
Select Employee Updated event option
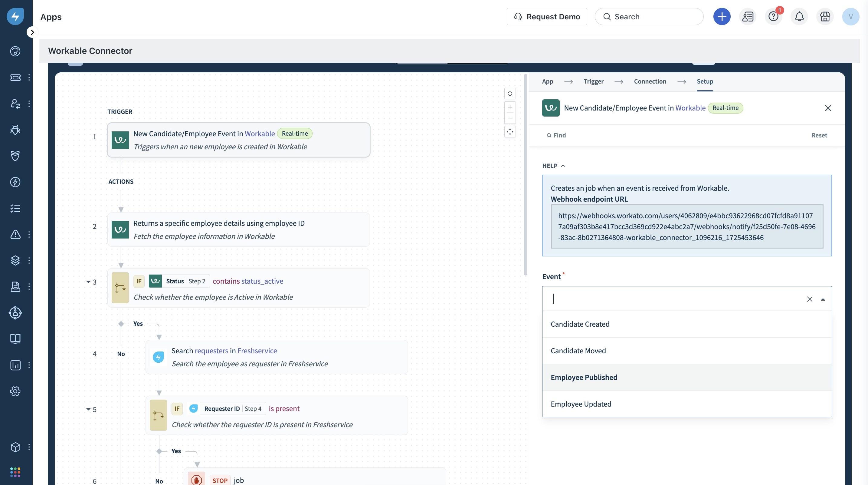click(581, 404)
